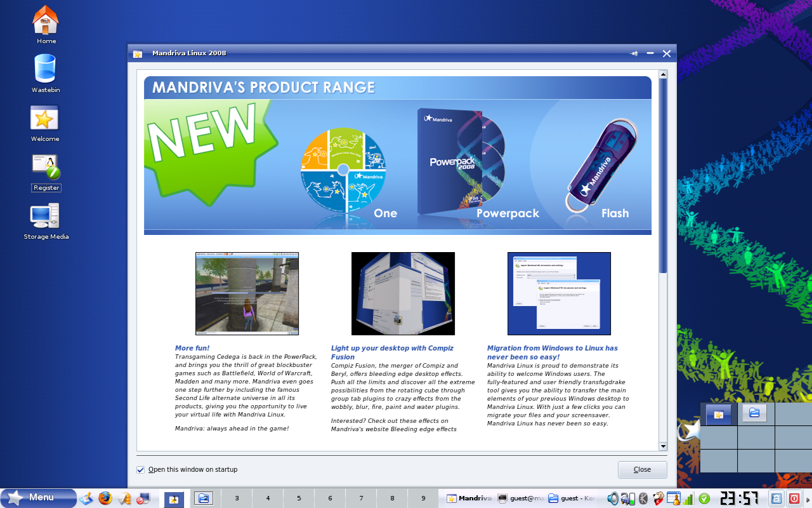Click the red logout power button
Screen dimensions: 812x508
coord(794,498)
